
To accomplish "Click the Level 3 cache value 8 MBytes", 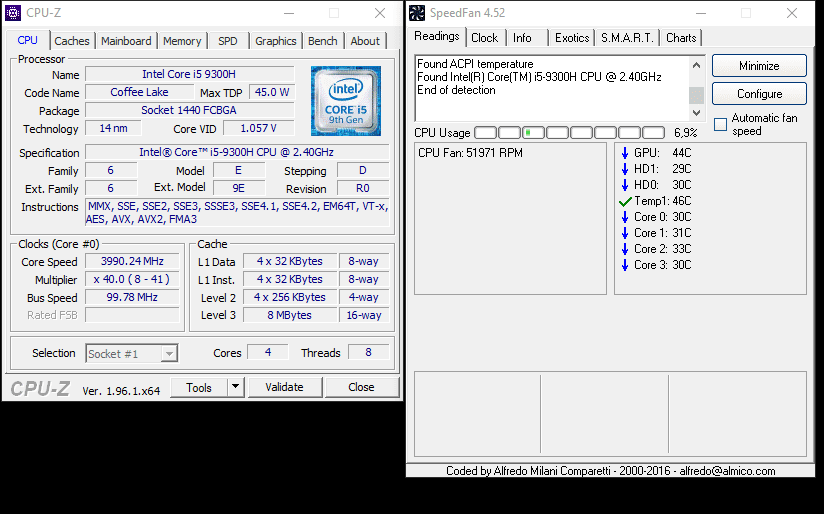I will pos(290,315).
